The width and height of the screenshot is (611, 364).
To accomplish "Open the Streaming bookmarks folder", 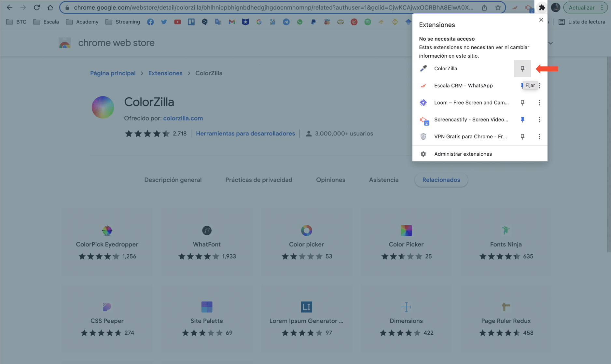I will [123, 22].
